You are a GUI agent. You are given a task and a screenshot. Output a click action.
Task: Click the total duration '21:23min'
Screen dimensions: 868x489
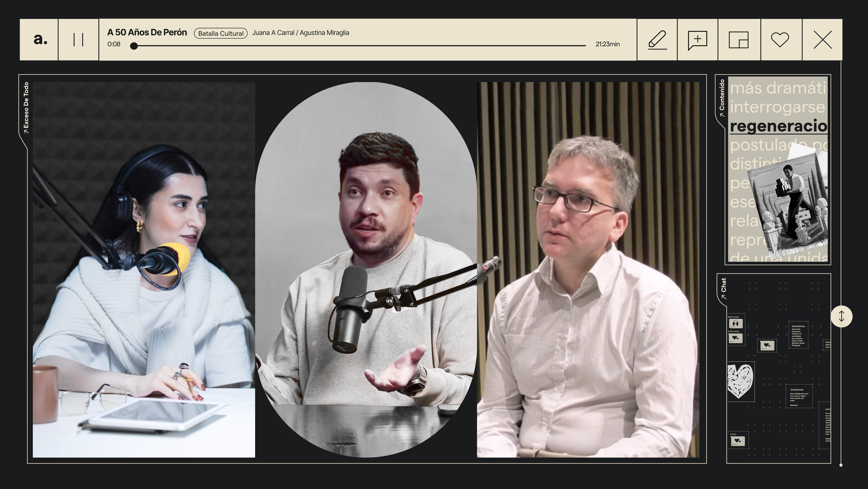608,44
